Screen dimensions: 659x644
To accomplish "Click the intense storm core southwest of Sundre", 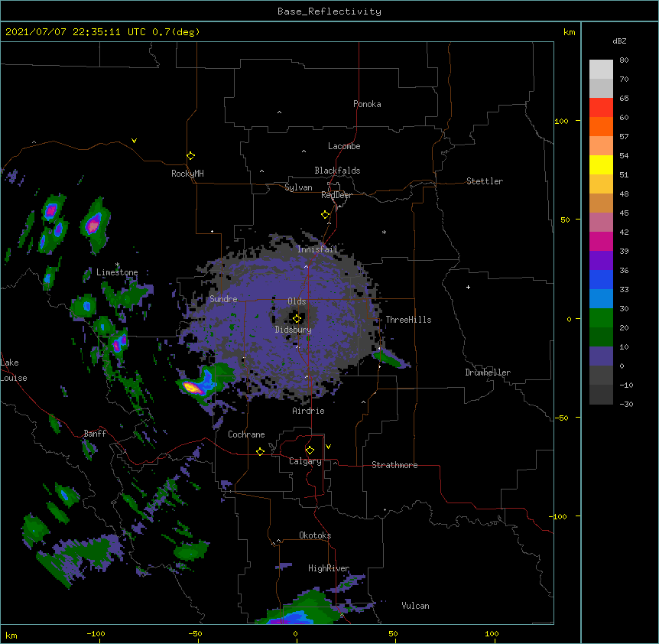I will click(193, 388).
